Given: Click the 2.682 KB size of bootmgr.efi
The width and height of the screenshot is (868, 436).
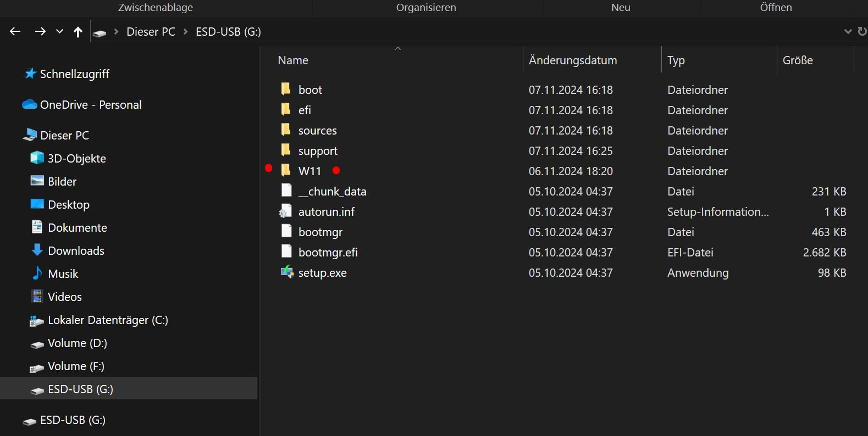Looking at the screenshot, I should pyautogui.click(x=825, y=253).
